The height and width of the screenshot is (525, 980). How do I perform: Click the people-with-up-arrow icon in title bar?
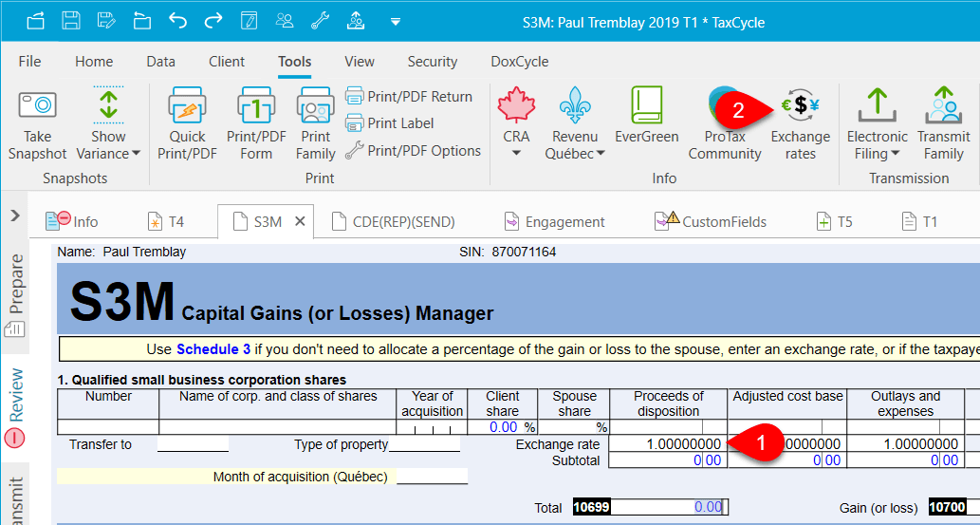point(356,22)
